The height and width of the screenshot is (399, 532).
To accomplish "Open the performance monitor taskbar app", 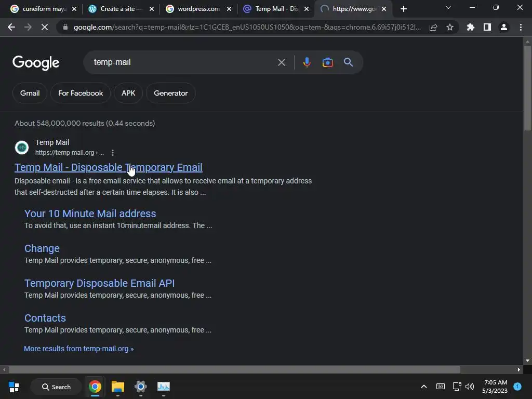I will [x=164, y=387].
